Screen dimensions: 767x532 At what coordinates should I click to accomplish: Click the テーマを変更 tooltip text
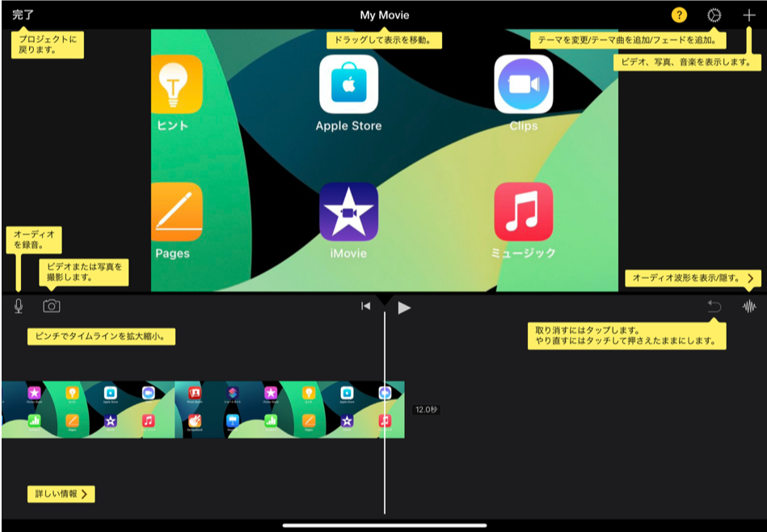[628, 40]
